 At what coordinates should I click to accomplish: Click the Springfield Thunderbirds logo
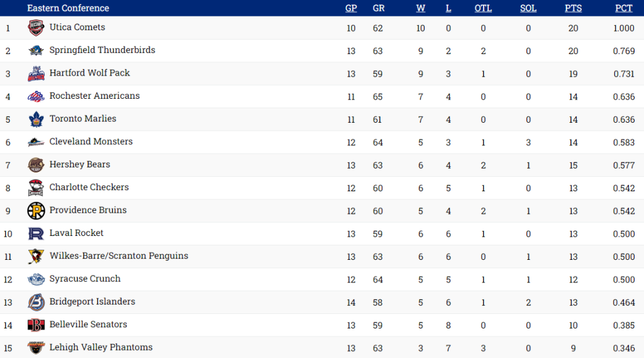[x=36, y=51]
